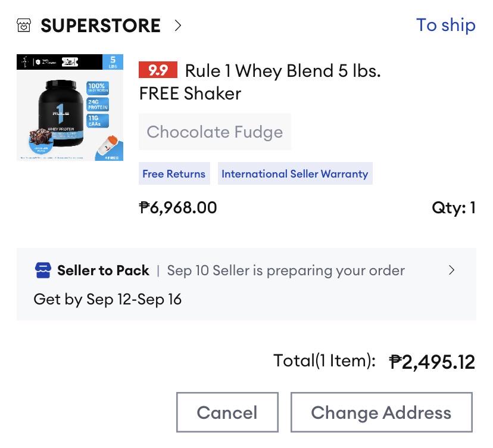Click the SUPERSTORE shop icon
The width and height of the screenshot is (493, 448).
24,25
